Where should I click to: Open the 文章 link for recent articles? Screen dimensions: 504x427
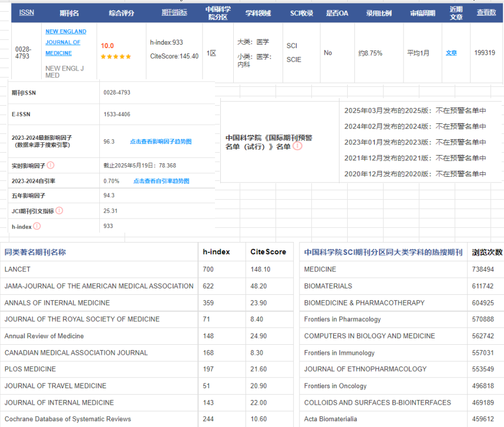point(451,53)
